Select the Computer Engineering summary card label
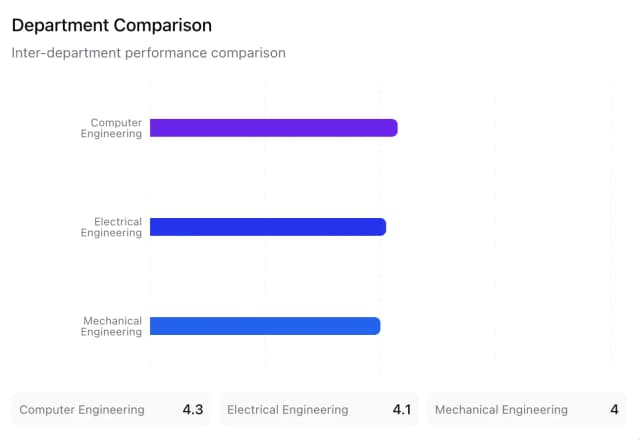640x440 pixels. pos(82,410)
